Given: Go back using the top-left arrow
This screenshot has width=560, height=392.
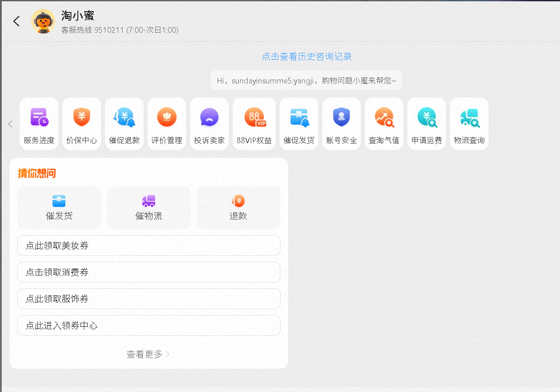Looking at the screenshot, I should point(16,21).
